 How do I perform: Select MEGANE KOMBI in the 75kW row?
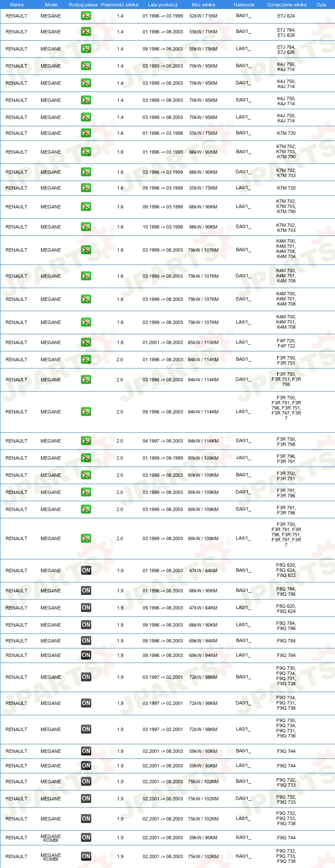51,857
